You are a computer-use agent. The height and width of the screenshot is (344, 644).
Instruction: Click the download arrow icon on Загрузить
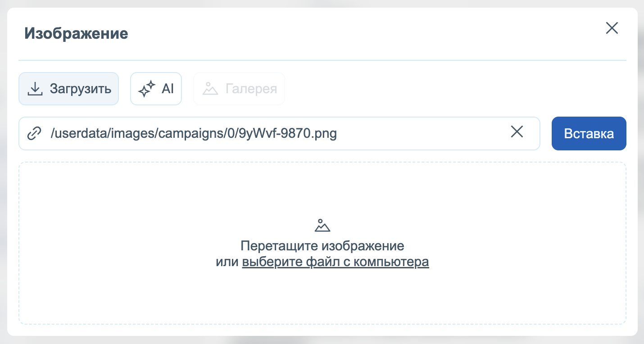[35, 89]
